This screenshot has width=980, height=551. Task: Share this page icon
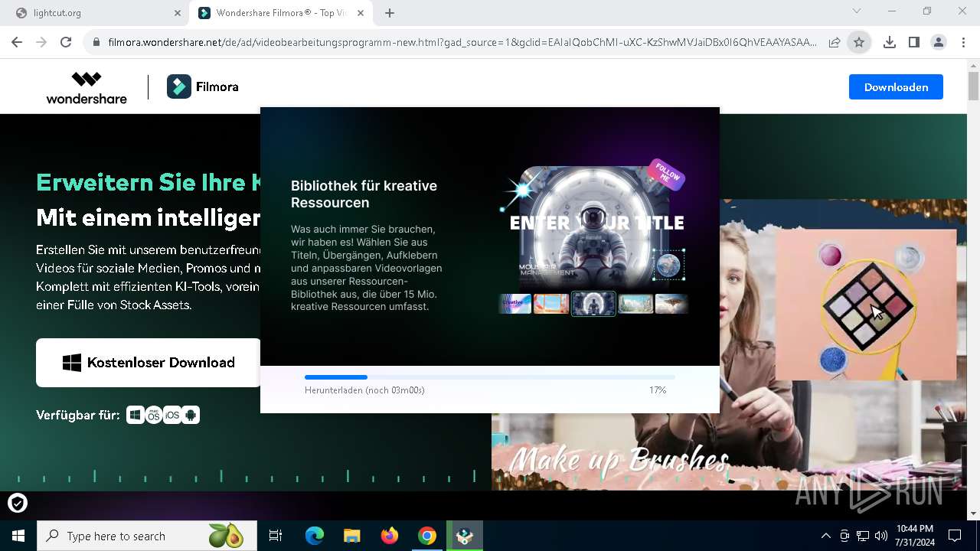tap(835, 43)
